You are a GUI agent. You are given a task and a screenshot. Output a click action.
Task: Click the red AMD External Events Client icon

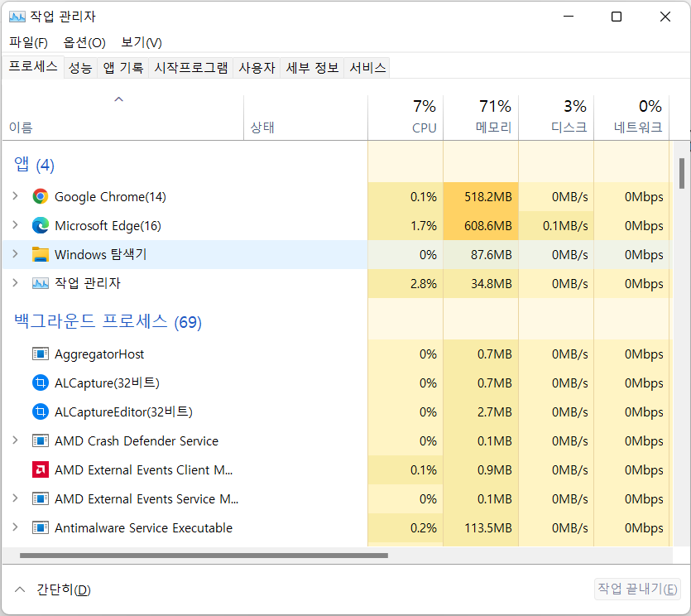pos(40,469)
